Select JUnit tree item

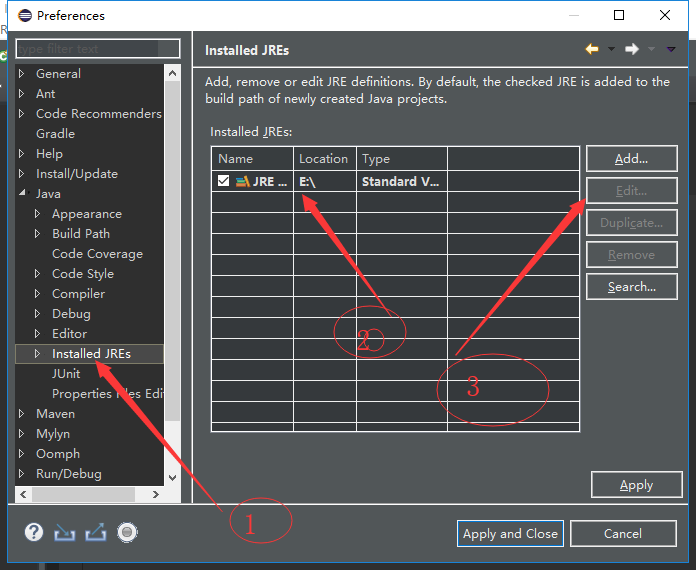click(x=66, y=374)
